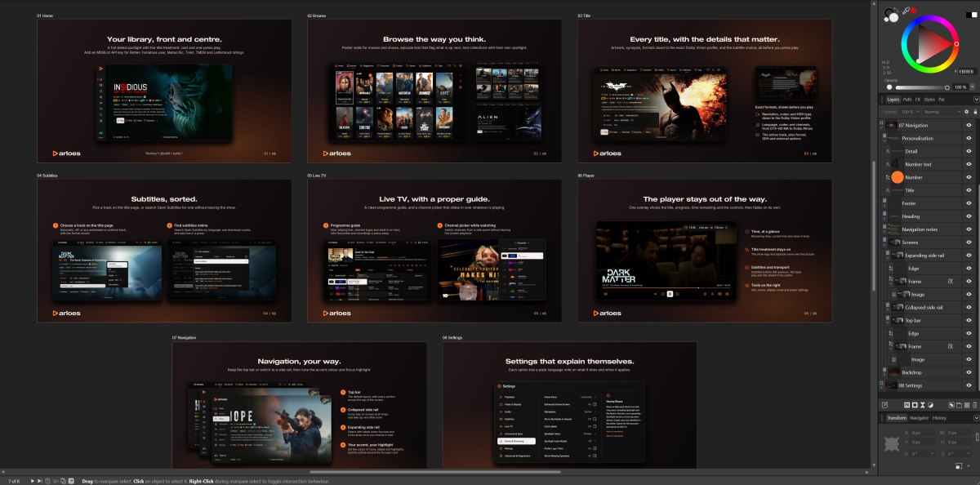Add adjustment half-circle icon

(930, 405)
